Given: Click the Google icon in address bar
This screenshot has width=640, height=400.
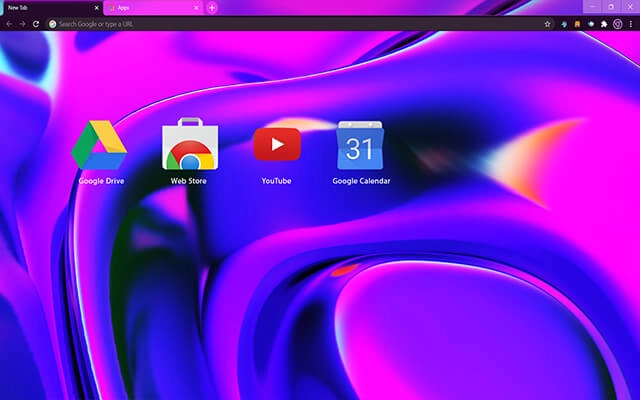Looking at the screenshot, I should click(53, 24).
